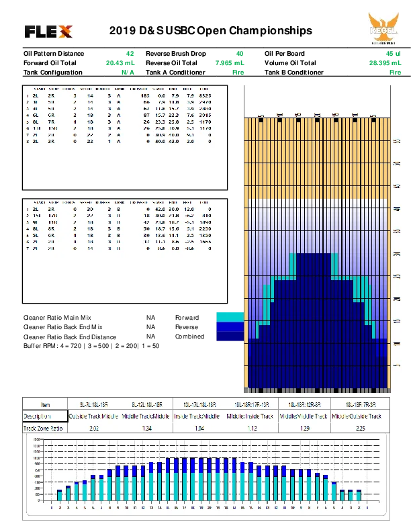Select the Inside Track:Middle description cell
Viewport: 411px width, 532px height.
(x=197, y=416)
